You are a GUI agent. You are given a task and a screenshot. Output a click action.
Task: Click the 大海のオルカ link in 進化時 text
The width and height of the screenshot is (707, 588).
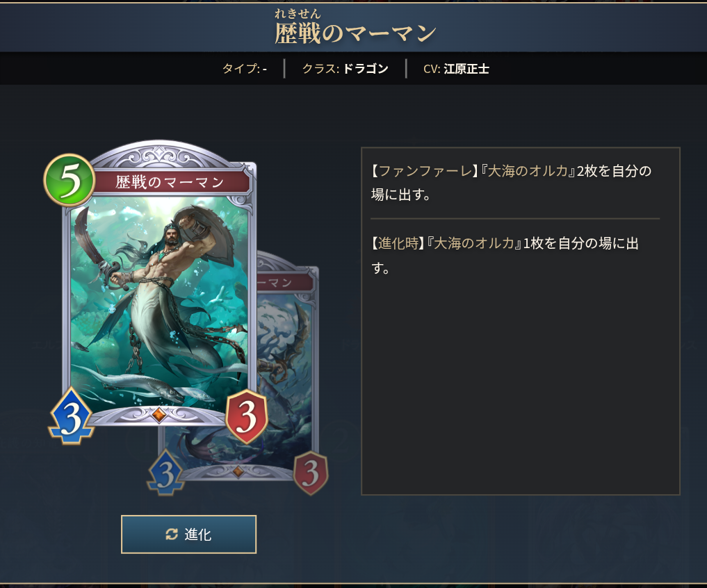473,243
